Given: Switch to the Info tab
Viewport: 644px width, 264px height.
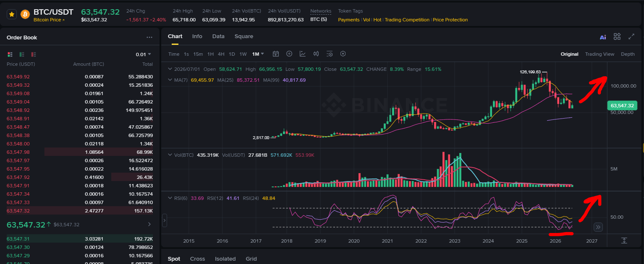Looking at the screenshot, I should point(197,36).
